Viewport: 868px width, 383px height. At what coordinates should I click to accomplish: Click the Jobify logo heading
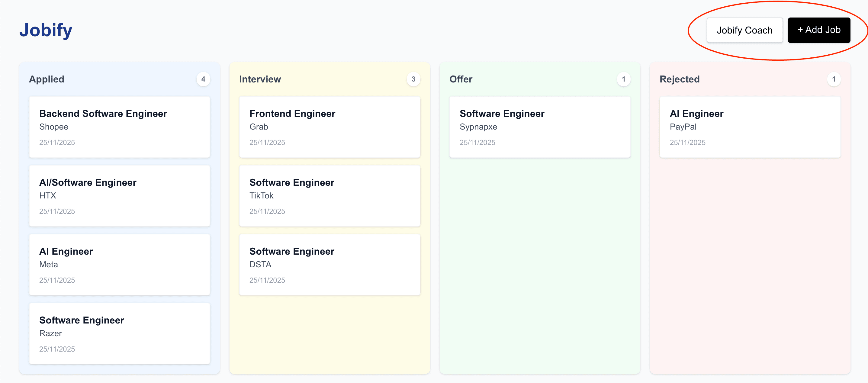click(46, 30)
